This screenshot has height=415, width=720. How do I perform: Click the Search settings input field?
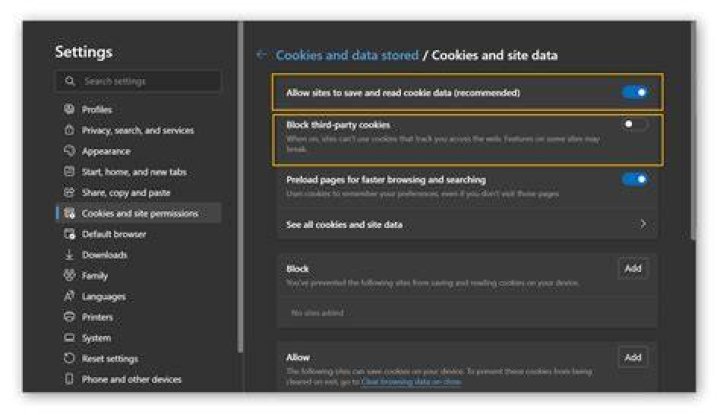pos(138,81)
